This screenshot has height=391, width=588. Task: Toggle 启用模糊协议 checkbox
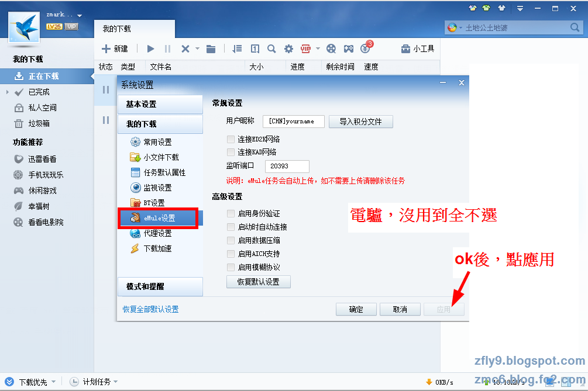[x=231, y=268]
